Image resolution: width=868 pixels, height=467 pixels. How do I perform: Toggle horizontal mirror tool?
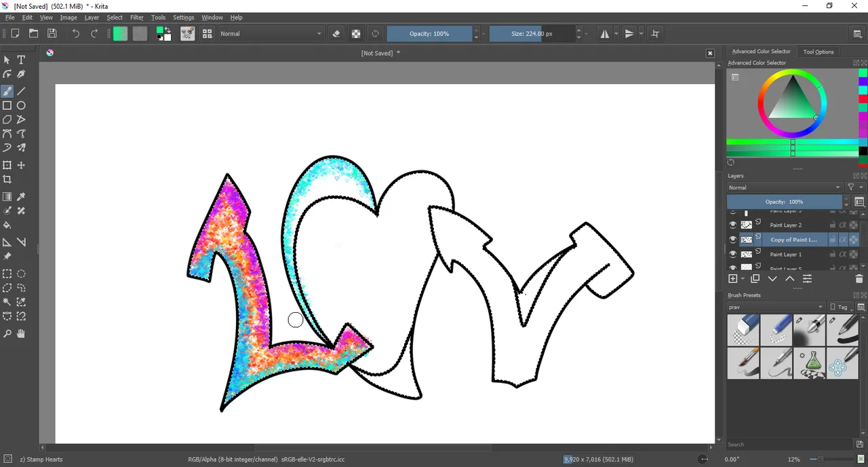605,33
